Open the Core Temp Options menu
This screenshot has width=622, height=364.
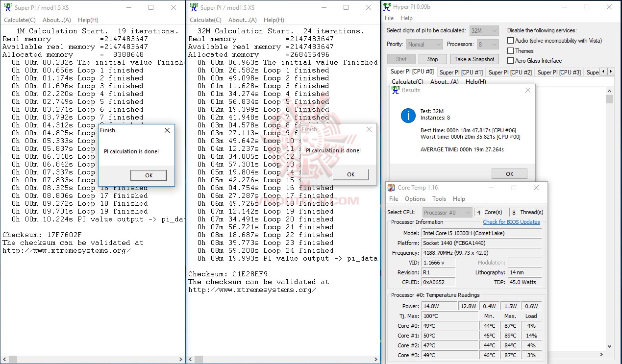pos(415,199)
